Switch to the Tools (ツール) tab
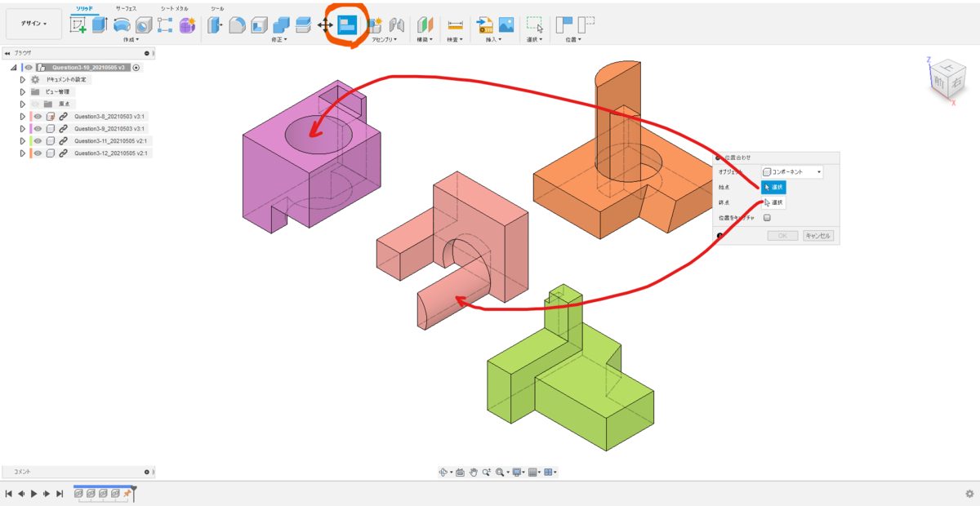The height and width of the screenshot is (506, 980). [217, 8]
